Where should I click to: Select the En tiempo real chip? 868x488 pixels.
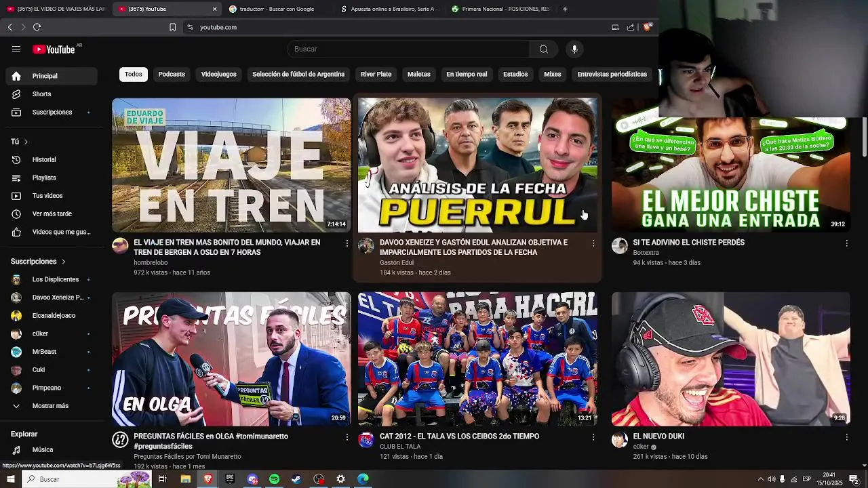[467, 75]
